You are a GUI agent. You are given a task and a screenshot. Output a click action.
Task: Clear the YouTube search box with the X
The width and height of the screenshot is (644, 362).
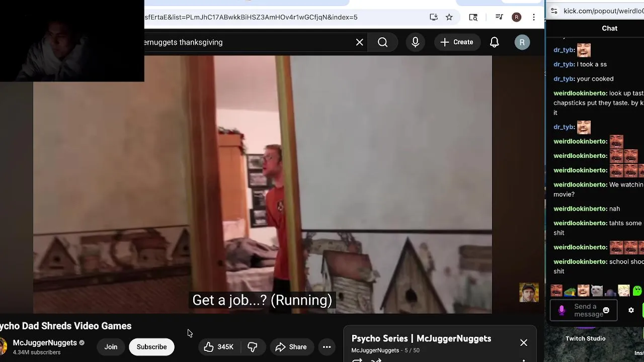(x=359, y=42)
